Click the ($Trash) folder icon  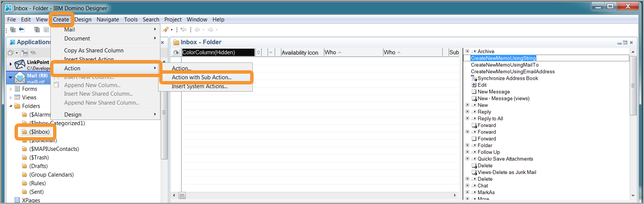(x=24, y=157)
